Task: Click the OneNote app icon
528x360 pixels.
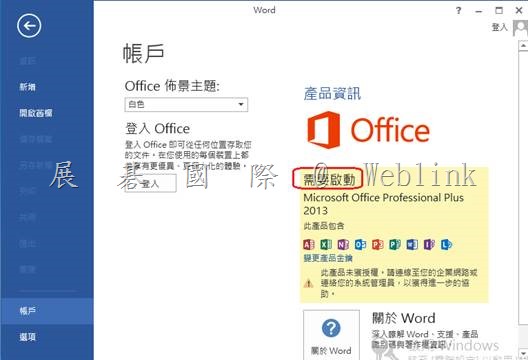Action: pyautogui.click(x=343, y=244)
